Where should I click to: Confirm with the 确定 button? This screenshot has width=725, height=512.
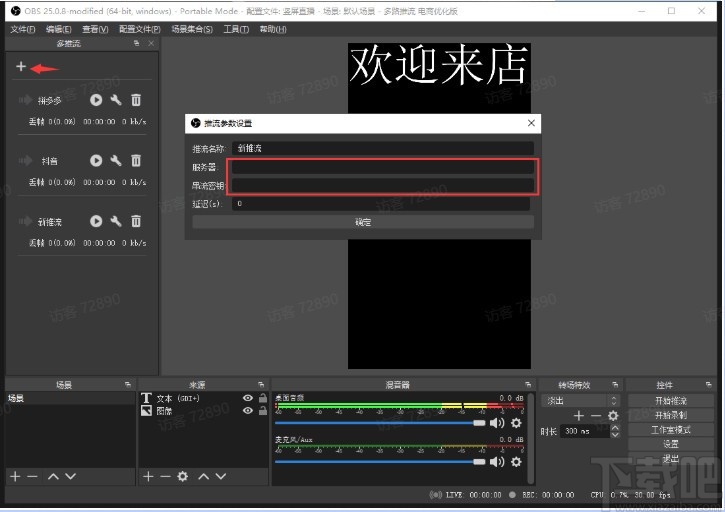(363, 222)
